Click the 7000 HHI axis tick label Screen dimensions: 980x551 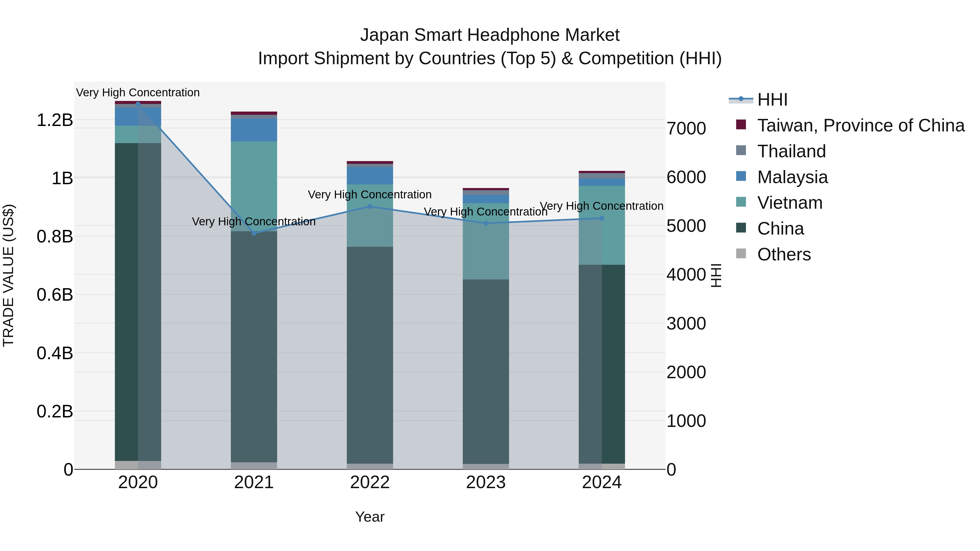pyautogui.click(x=686, y=128)
